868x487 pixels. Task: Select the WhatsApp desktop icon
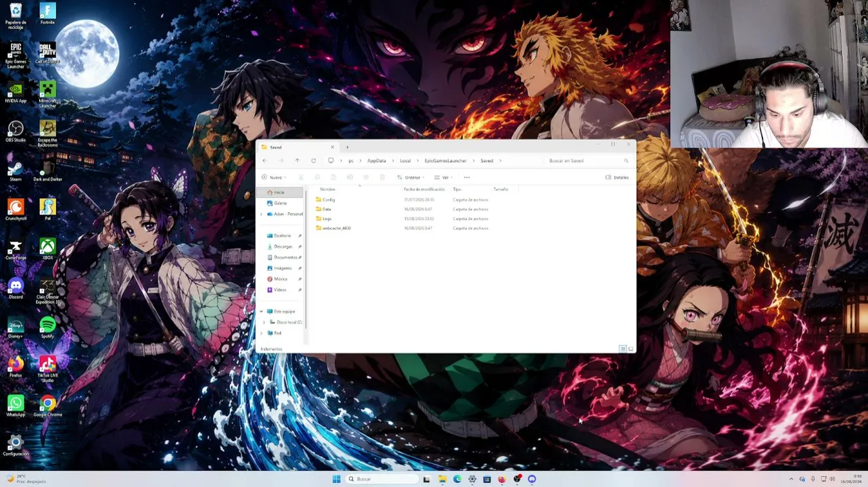(x=16, y=407)
